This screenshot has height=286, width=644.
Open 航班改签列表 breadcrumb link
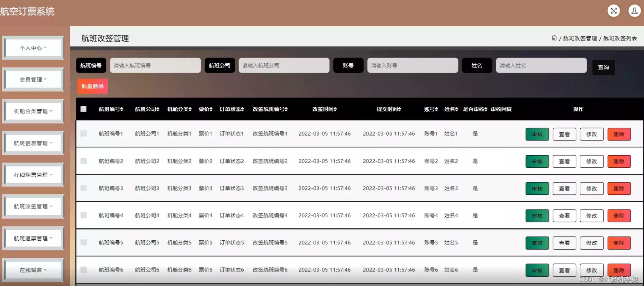(620, 38)
